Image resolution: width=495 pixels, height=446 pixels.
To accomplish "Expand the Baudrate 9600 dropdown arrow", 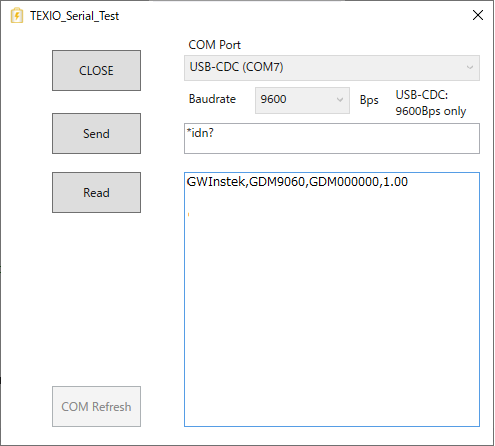I will (x=340, y=100).
